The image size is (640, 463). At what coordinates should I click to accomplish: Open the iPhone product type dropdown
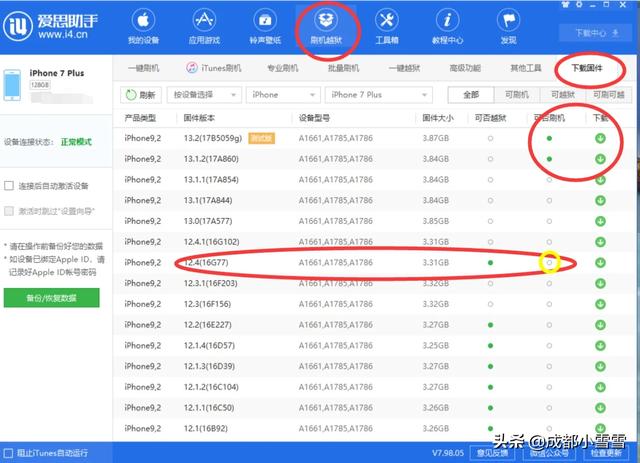click(283, 95)
